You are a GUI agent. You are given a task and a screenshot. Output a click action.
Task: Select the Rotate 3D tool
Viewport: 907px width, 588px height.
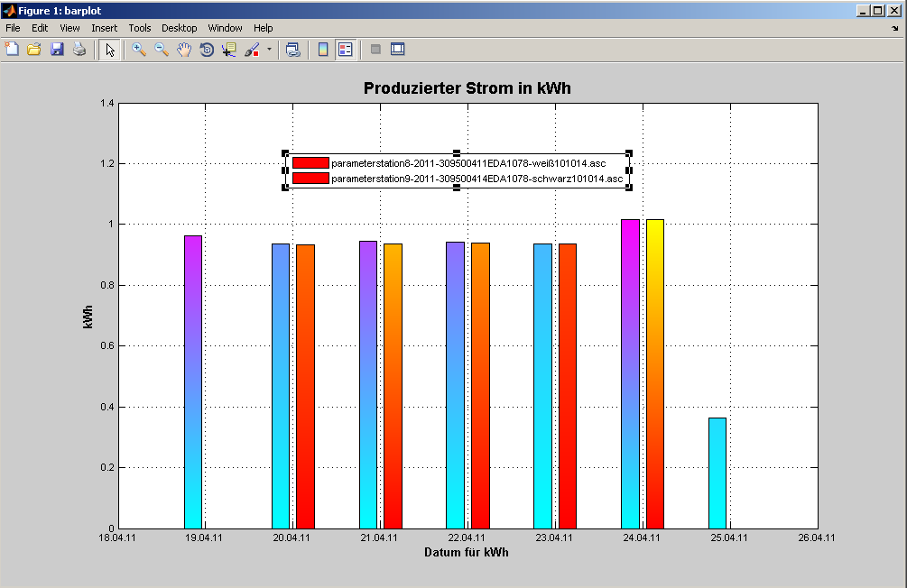(207, 50)
